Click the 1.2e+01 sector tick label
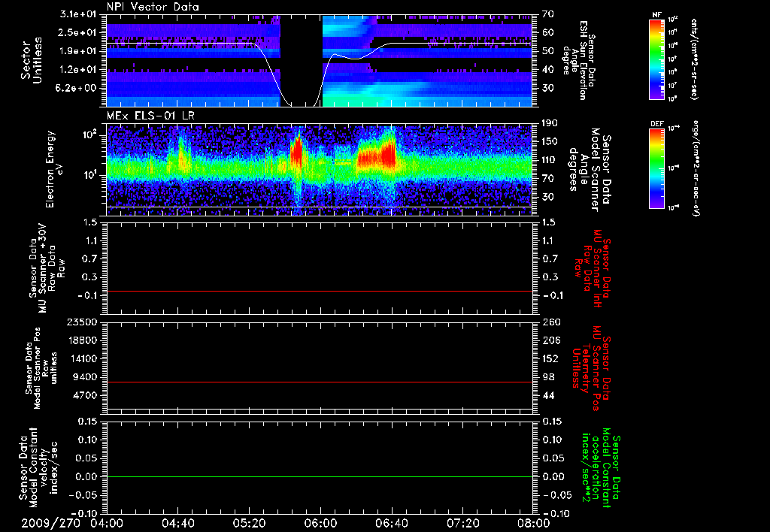This screenshot has width=770, height=532. pos(78,70)
